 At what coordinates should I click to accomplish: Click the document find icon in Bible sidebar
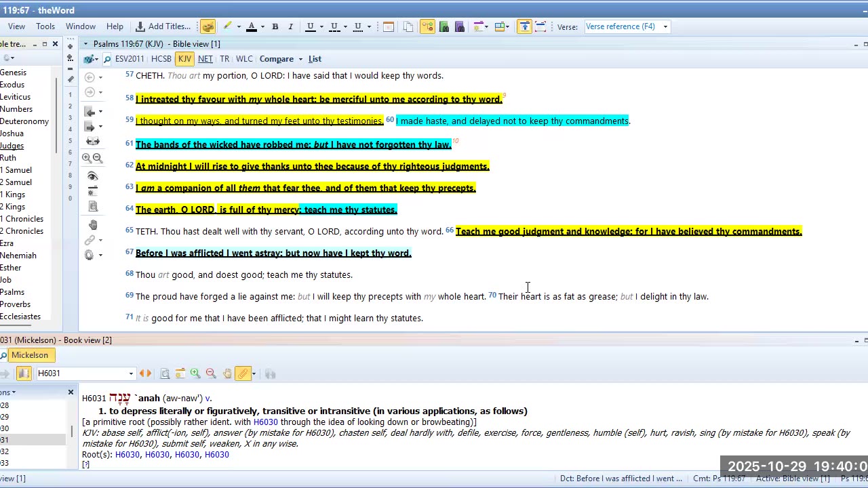(x=93, y=206)
